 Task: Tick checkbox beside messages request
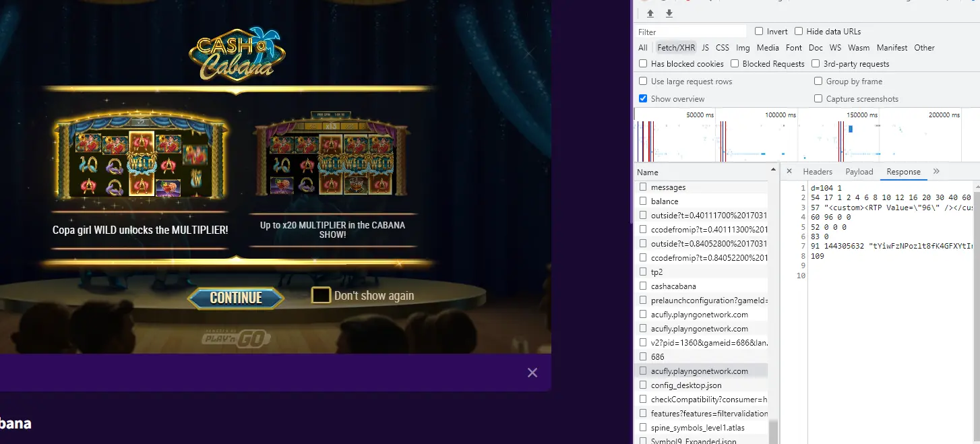point(643,187)
